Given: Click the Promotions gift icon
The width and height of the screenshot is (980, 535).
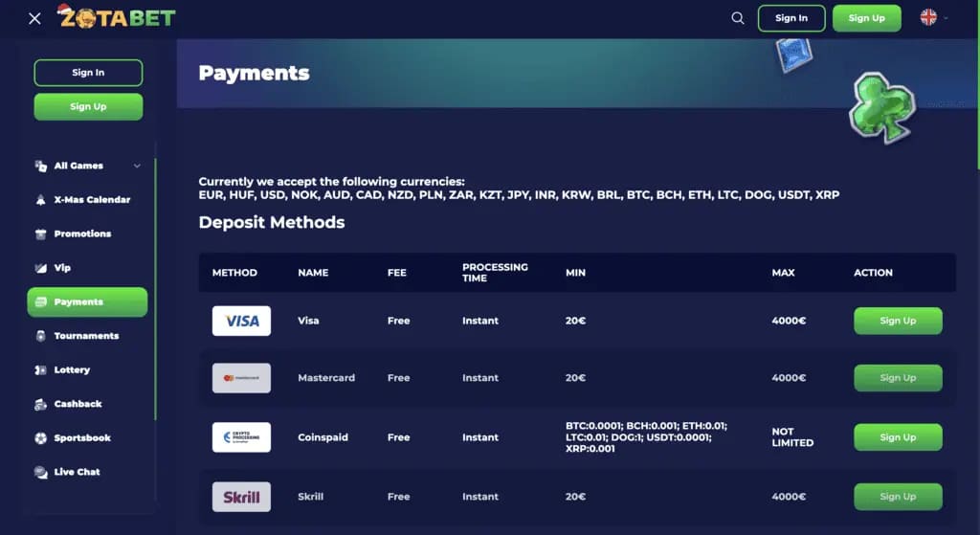Looking at the screenshot, I should tap(40, 234).
